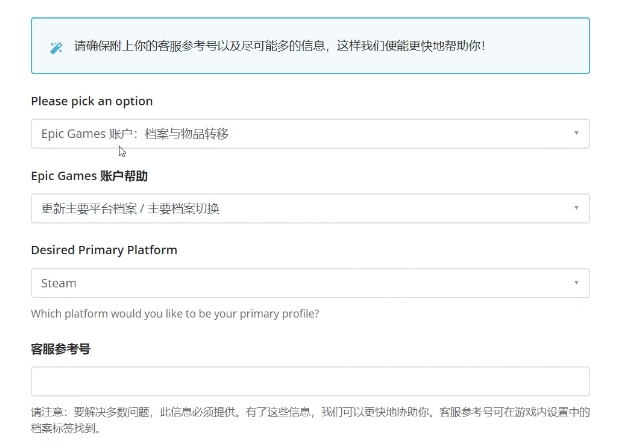Open the Desired Primary Platform dropdown
Image resolution: width=620 pixels, height=443 pixels.
click(310, 283)
